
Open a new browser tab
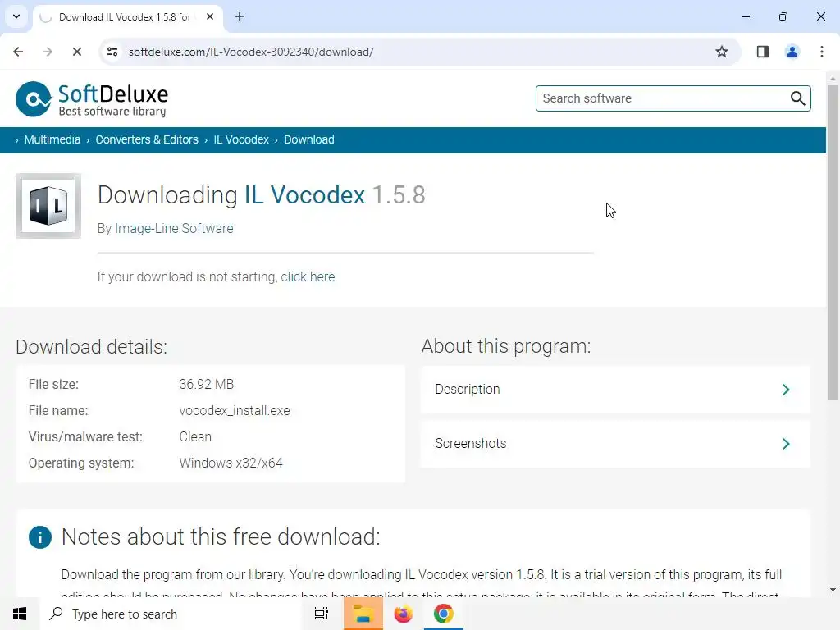240,16
